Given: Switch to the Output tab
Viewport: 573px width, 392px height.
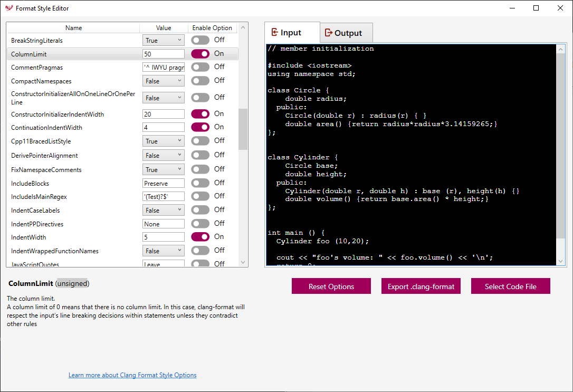Looking at the screenshot, I should click(347, 33).
